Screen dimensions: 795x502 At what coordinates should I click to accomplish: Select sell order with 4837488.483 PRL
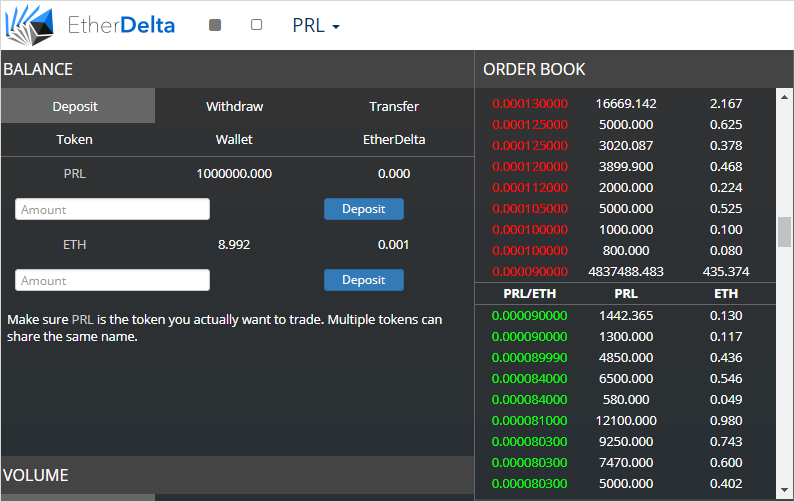(625, 271)
